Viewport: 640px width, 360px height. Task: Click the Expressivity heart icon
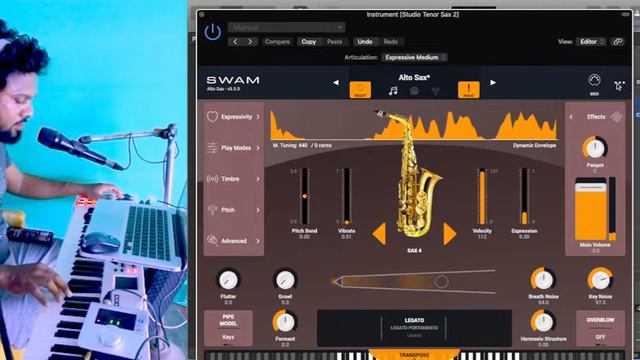click(212, 117)
